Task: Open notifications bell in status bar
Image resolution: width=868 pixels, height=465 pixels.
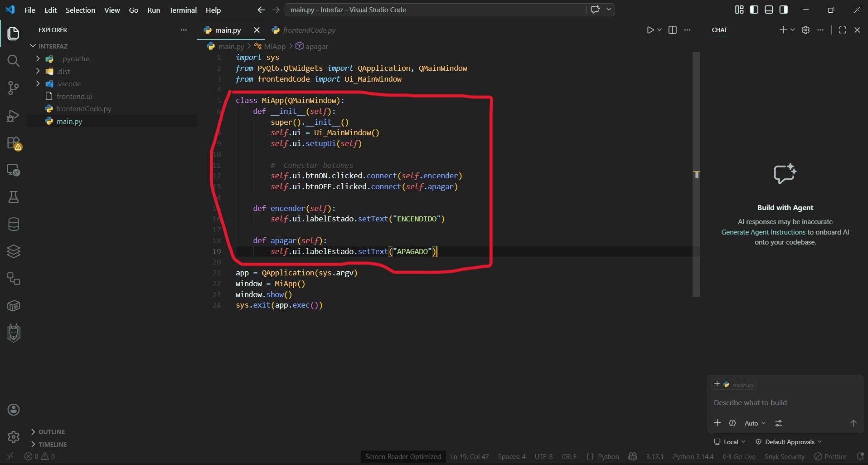Action: point(860,456)
